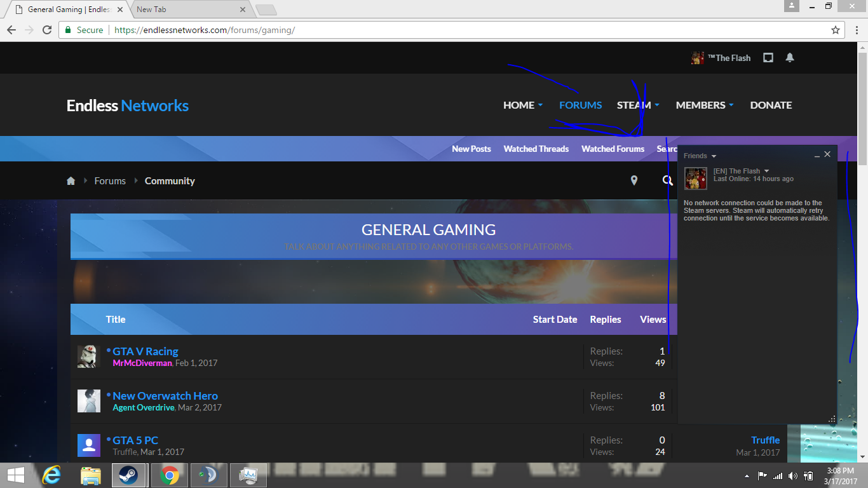Image resolution: width=868 pixels, height=488 pixels.
Task: Click the browser back arrow
Action: point(11,30)
